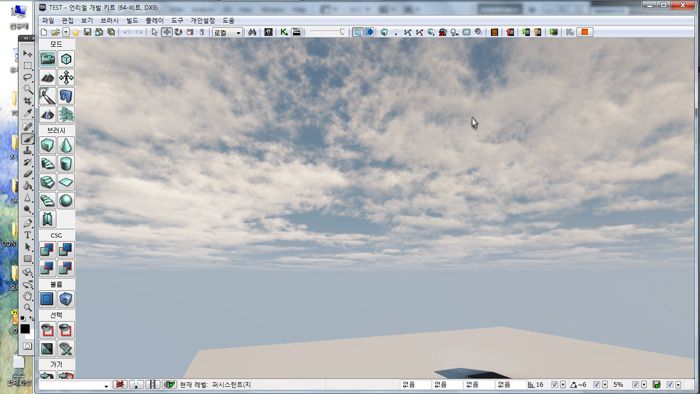
Task: Toggle the scale snap checkbox after 5%
Action: (x=635, y=385)
